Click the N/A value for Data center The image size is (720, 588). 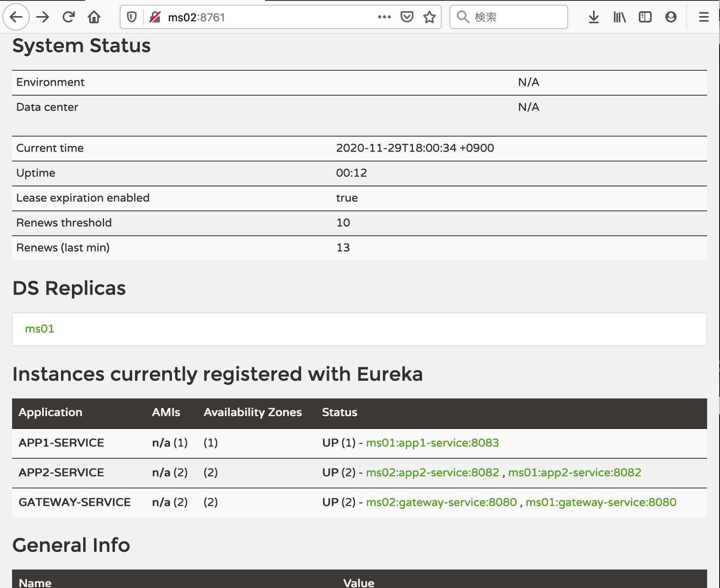pos(529,107)
